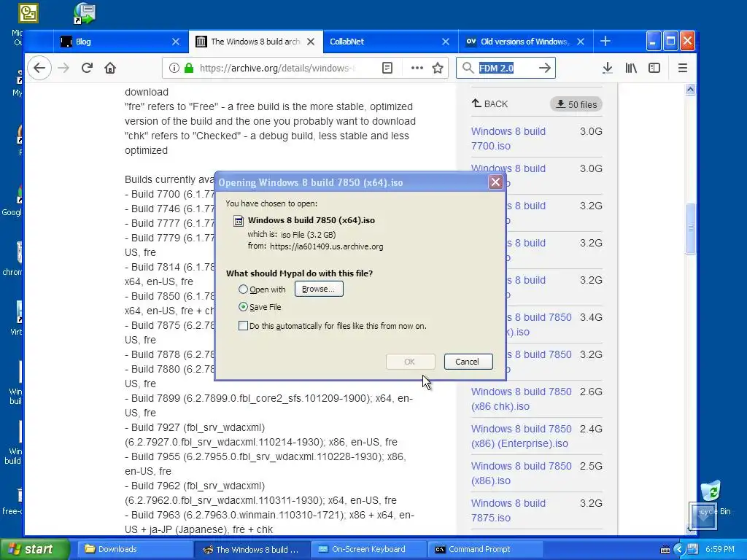Open the keyboard tray icon
Image resolution: width=747 pixels, height=560 pixels.
tap(665, 550)
